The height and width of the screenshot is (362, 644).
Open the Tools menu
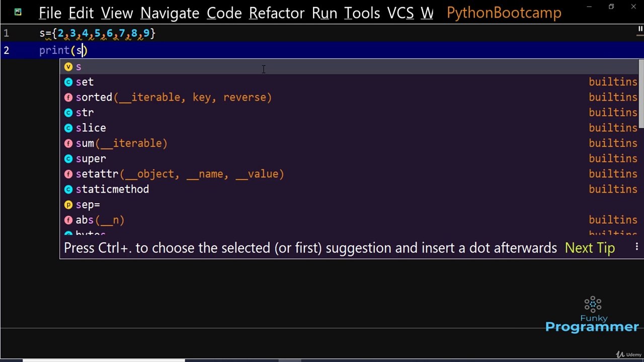(x=362, y=13)
